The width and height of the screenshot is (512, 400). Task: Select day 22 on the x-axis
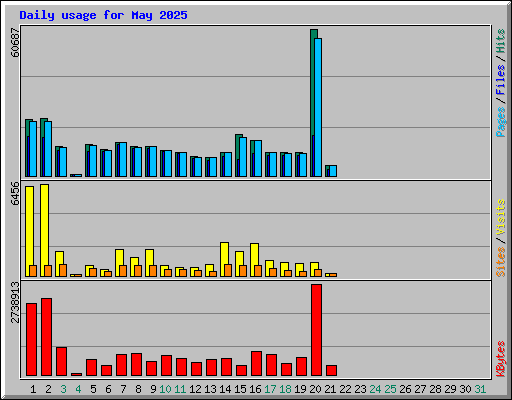345,389
